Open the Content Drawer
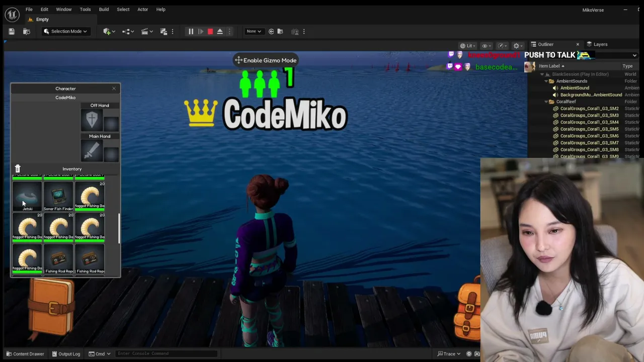This screenshot has height=362, width=644. pyautogui.click(x=24, y=354)
